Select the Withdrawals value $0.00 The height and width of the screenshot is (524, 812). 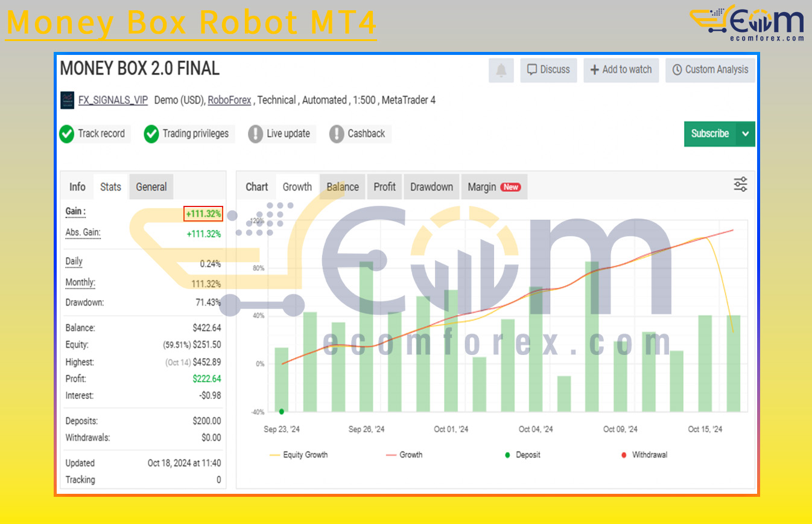211,438
